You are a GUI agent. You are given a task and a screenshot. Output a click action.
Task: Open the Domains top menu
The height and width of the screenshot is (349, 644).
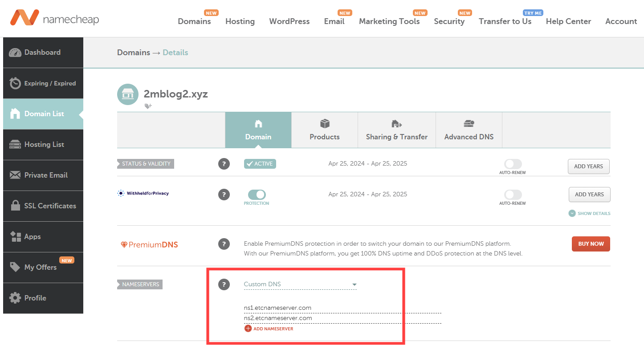(194, 21)
